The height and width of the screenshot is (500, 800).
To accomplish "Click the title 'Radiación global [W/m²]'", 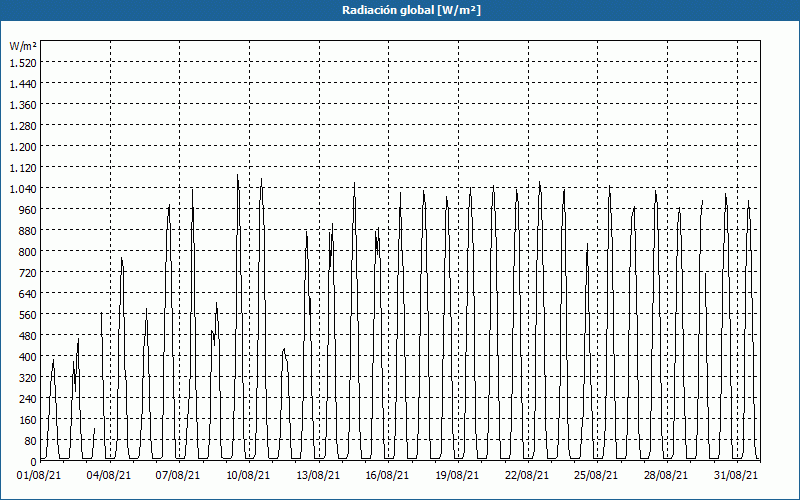I will 411,10.
